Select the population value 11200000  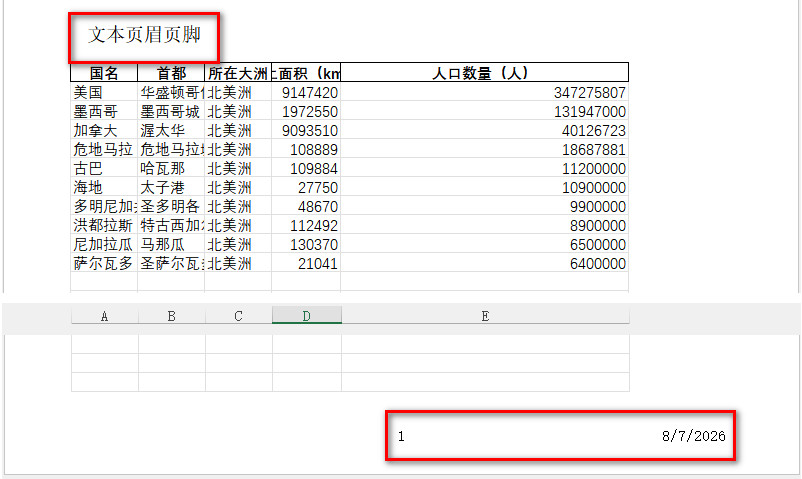484,168
